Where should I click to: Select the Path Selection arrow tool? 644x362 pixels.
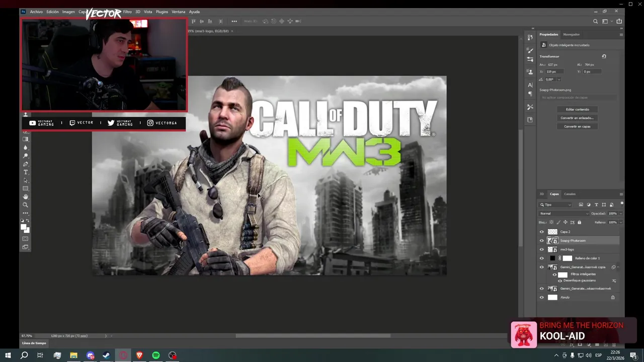[x=26, y=180]
